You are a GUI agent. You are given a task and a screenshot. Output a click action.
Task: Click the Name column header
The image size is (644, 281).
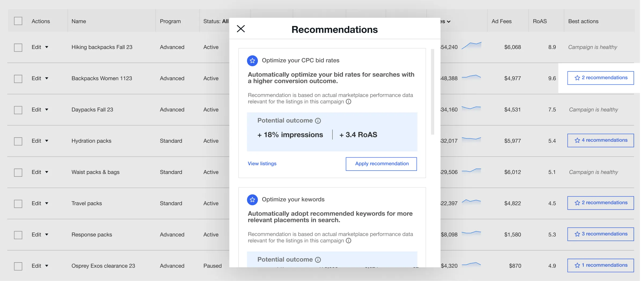coord(79,21)
